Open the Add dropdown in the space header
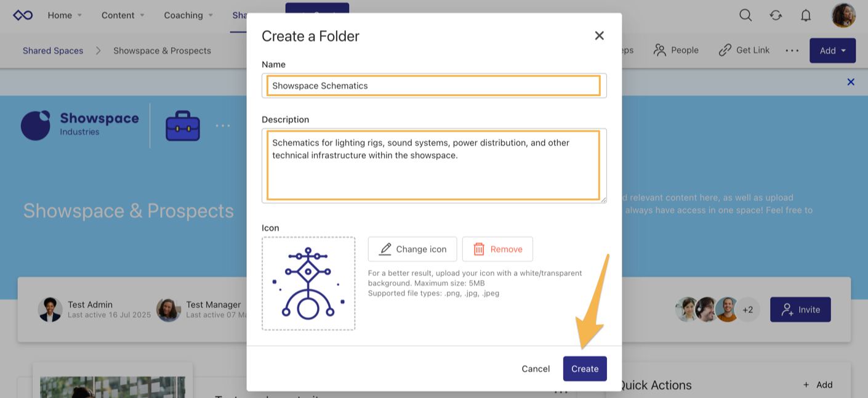 pos(832,51)
